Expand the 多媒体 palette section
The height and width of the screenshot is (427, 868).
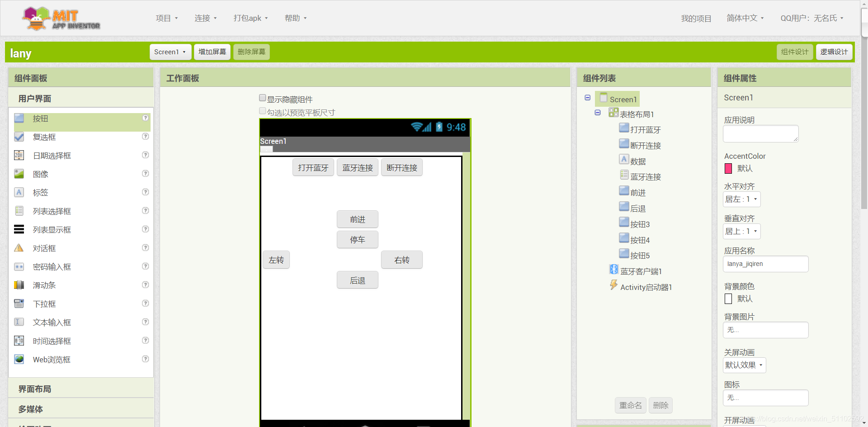(x=81, y=409)
